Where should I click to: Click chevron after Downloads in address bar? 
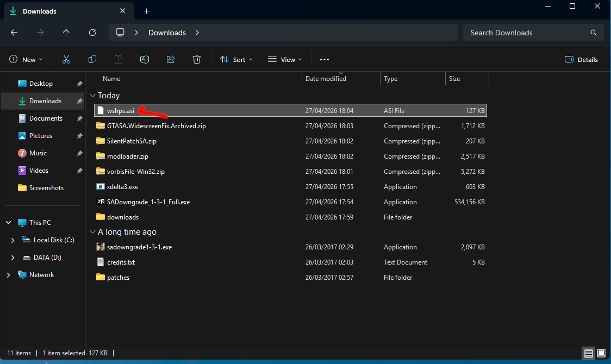pyautogui.click(x=197, y=33)
